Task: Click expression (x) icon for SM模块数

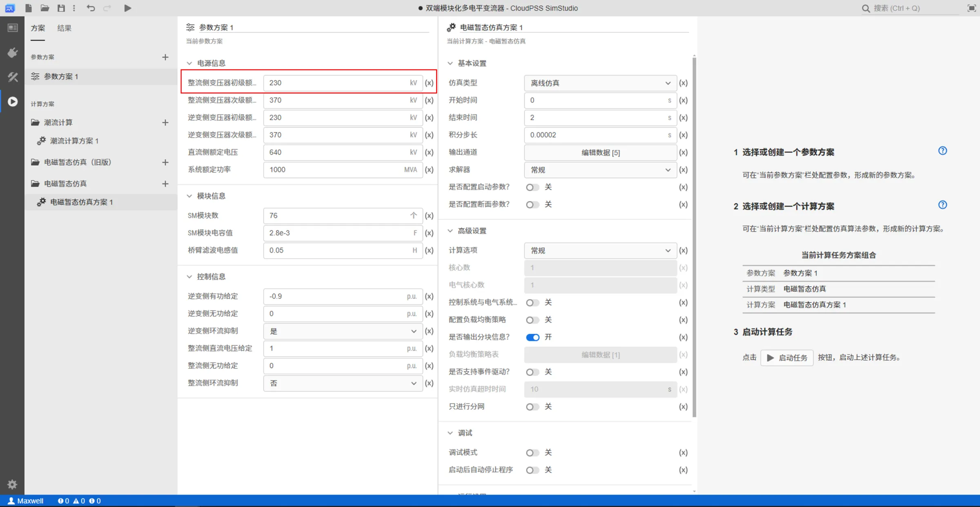Action: [x=429, y=216]
